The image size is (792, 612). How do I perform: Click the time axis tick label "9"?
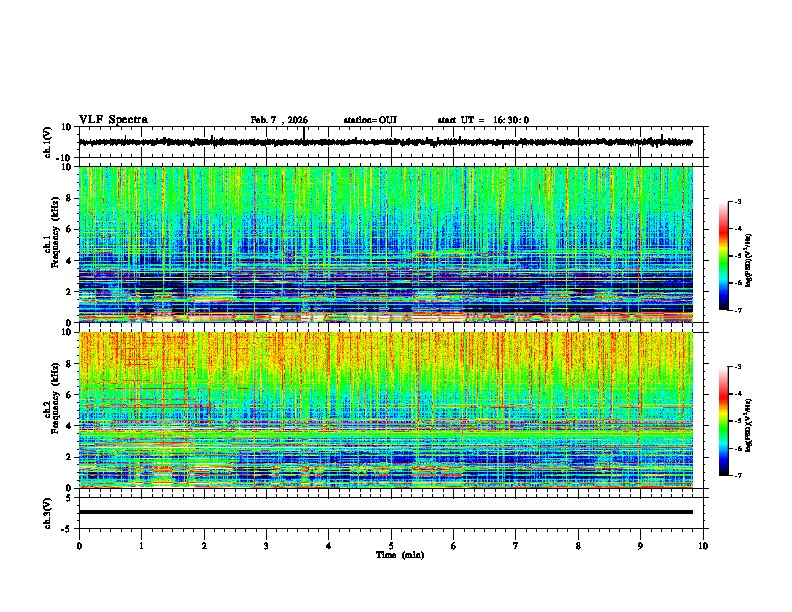click(x=640, y=546)
